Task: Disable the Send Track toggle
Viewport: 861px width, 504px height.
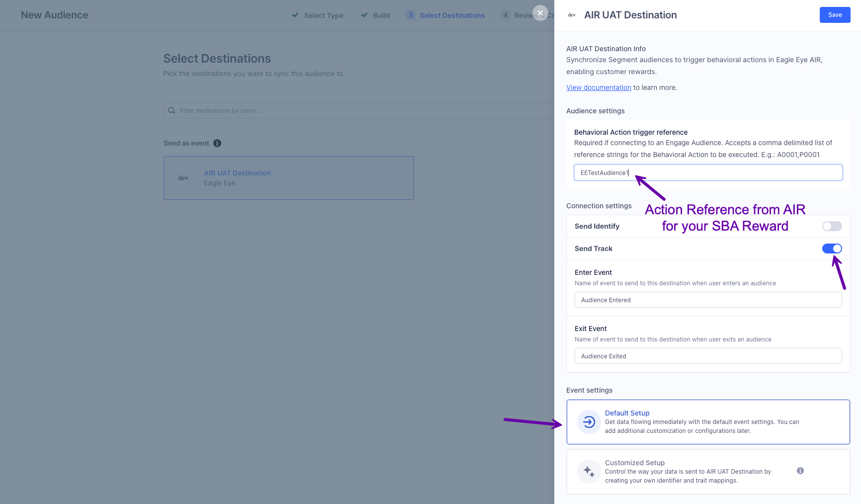Action: (832, 249)
